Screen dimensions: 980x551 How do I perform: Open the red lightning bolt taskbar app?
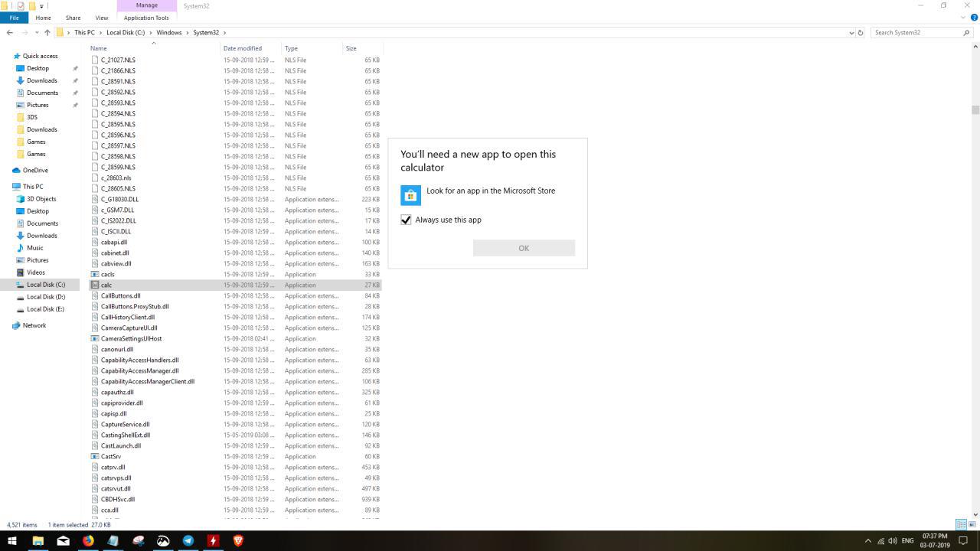coord(213,540)
